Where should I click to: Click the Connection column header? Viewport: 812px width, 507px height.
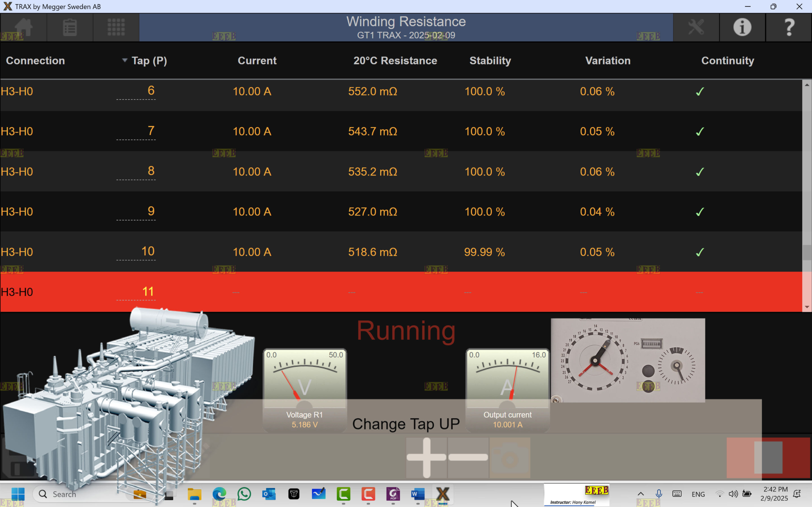(x=36, y=61)
